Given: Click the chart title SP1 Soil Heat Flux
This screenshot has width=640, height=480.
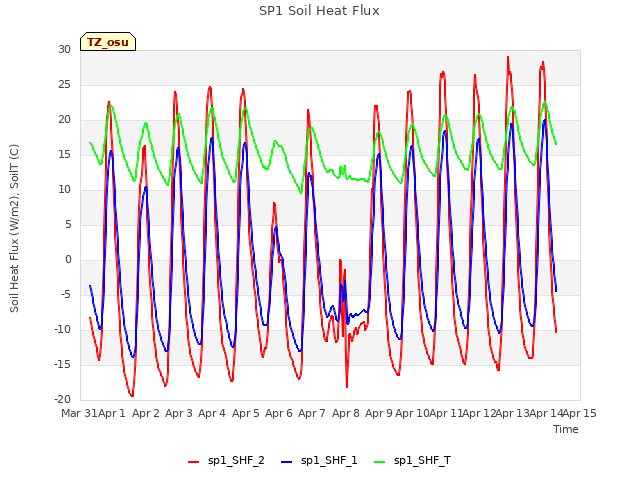Looking at the screenshot, I should pos(319,11).
